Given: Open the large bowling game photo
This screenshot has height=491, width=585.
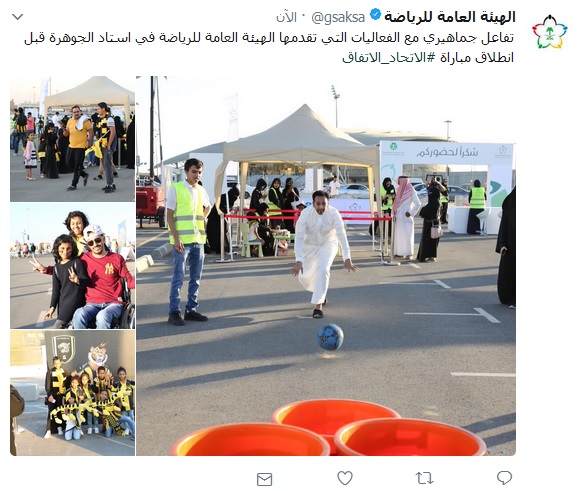Looking at the screenshot, I should (326, 266).
